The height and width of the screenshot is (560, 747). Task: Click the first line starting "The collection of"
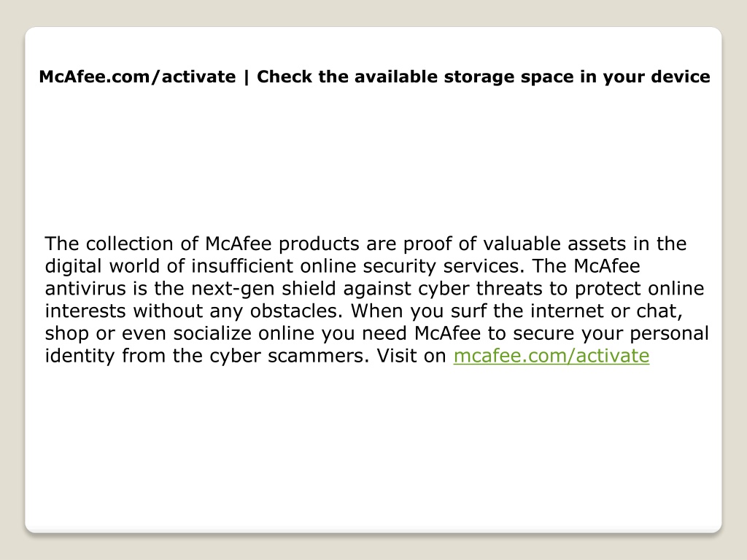(x=365, y=244)
